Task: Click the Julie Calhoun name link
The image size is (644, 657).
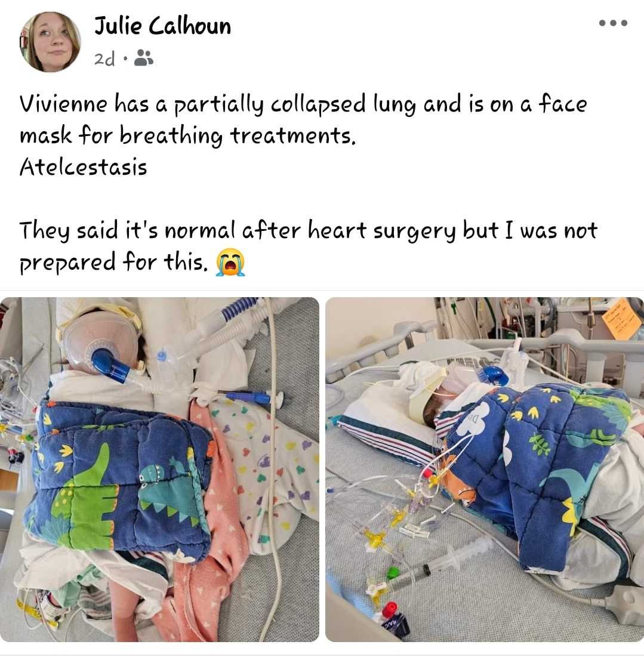Action: (x=162, y=26)
